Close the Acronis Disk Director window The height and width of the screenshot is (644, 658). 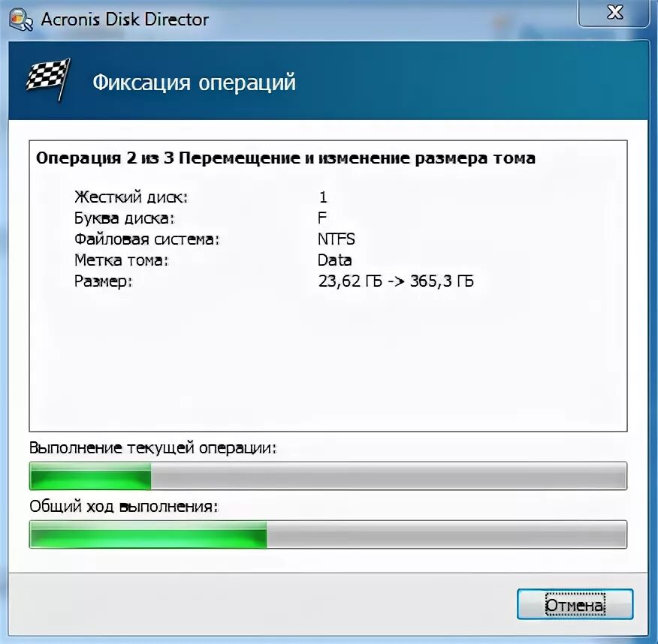(x=614, y=13)
